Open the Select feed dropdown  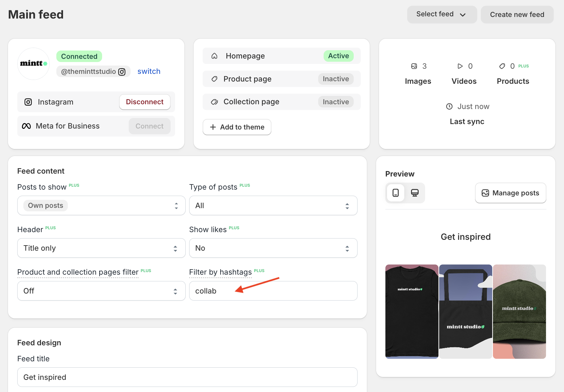tap(442, 14)
